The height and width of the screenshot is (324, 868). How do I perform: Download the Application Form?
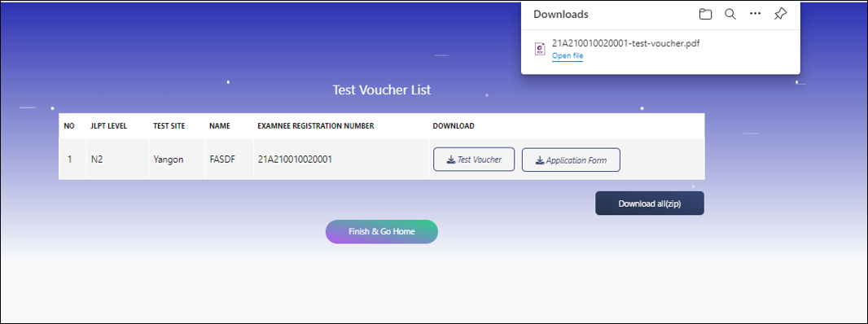pyautogui.click(x=571, y=160)
